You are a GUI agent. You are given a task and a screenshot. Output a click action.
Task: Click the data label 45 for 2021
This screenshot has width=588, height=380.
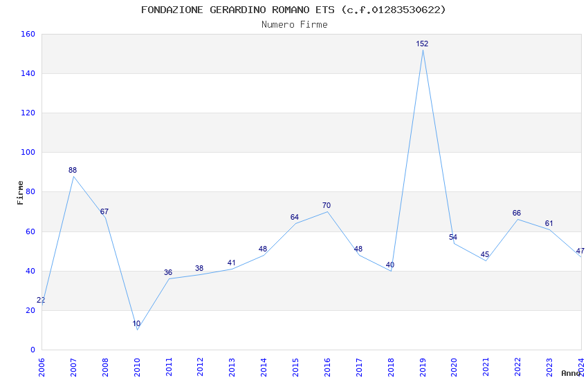point(485,255)
